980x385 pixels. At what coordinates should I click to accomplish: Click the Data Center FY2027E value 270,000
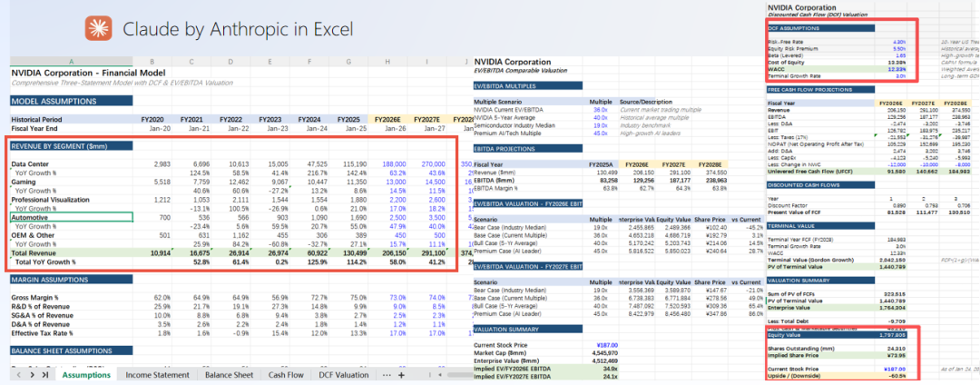432,163
